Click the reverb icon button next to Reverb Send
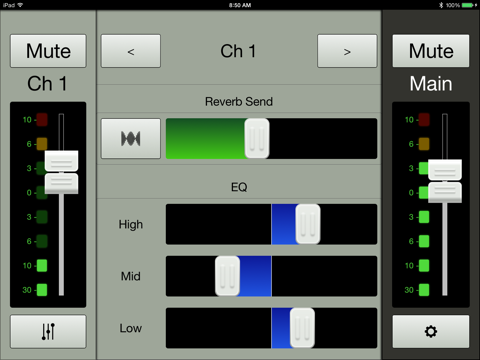 [x=131, y=139]
